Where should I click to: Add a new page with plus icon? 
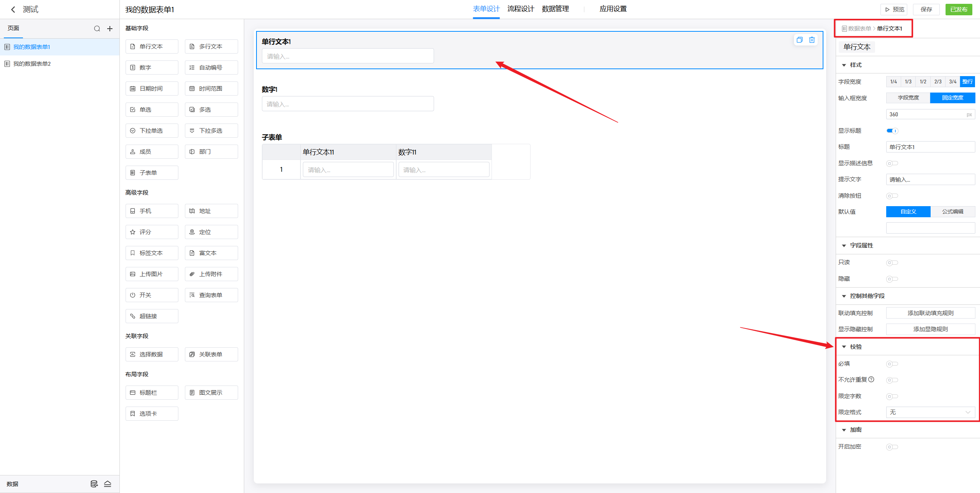110,29
